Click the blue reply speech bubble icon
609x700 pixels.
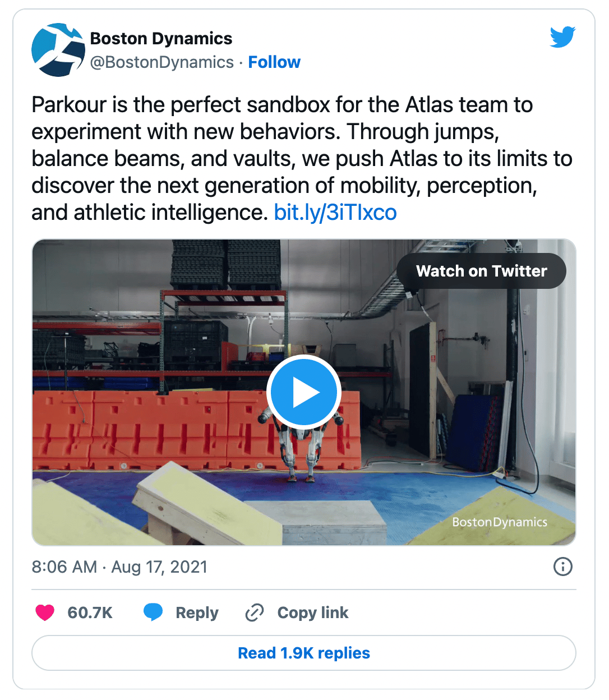153,612
